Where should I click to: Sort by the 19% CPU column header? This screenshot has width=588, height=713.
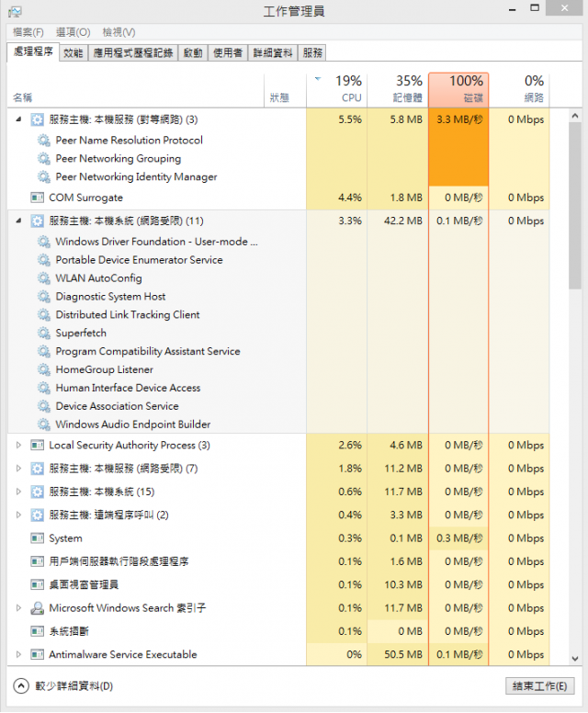click(x=336, y=89)
